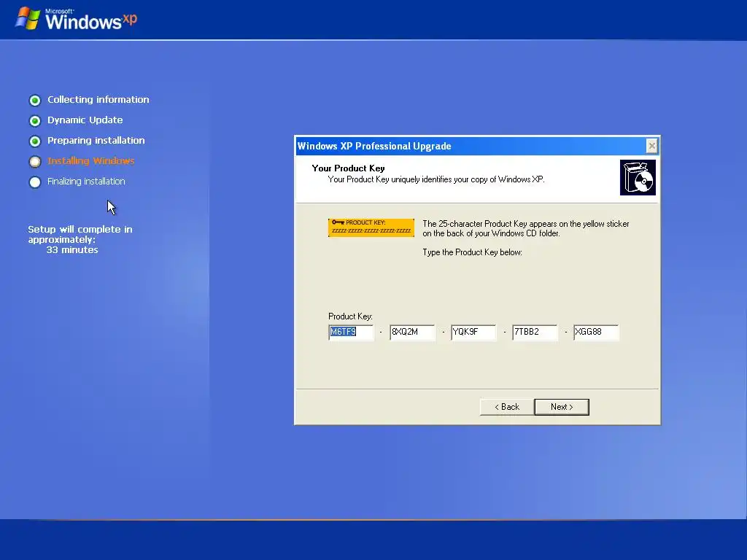
Task: Select the first product key field M6TF9
Action: pos(351,332)
